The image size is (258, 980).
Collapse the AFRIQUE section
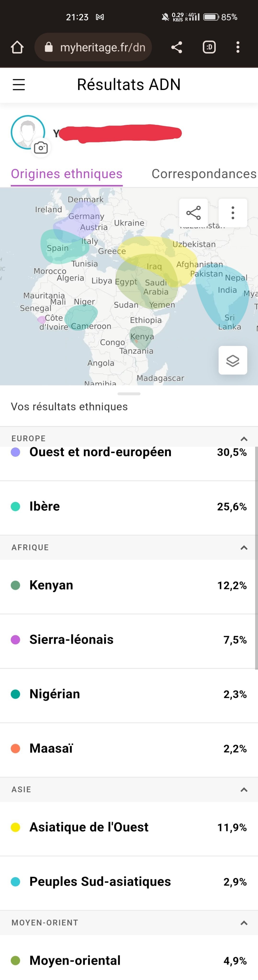(x=244, y=547)
